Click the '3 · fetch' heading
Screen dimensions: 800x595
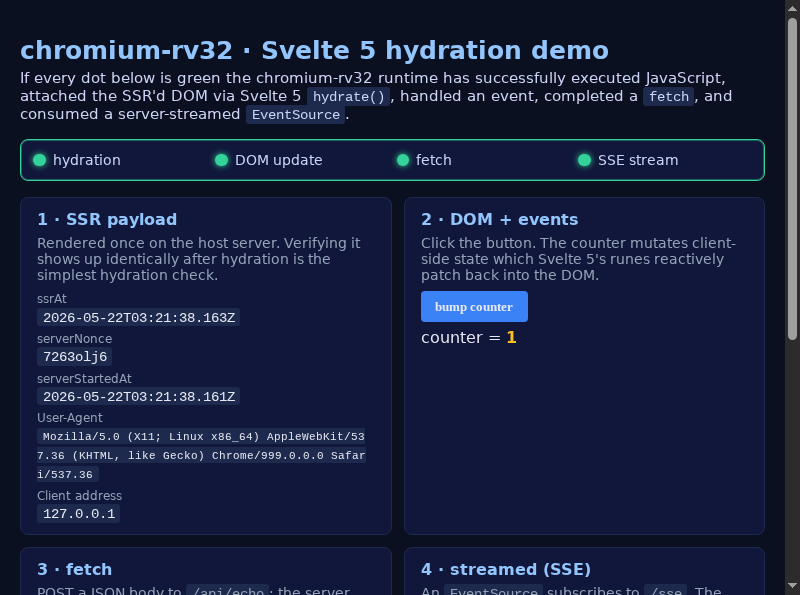[x=74, y=569]
